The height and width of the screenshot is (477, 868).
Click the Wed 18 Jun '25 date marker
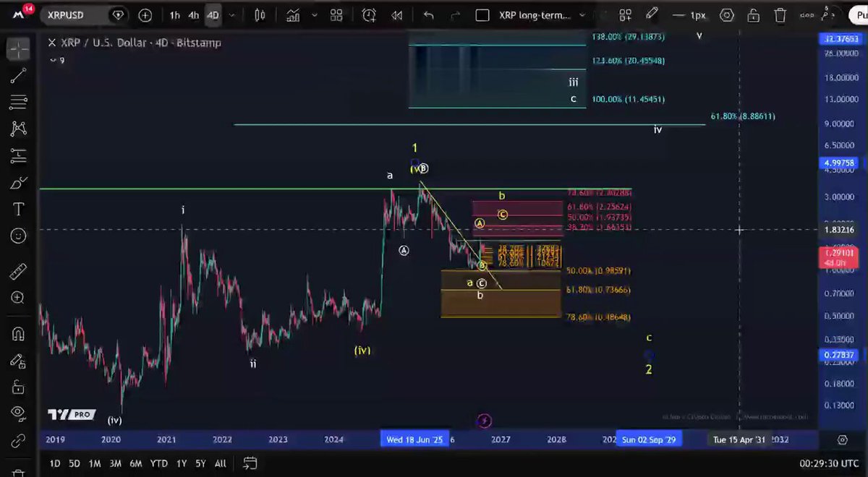coord(414,439)
